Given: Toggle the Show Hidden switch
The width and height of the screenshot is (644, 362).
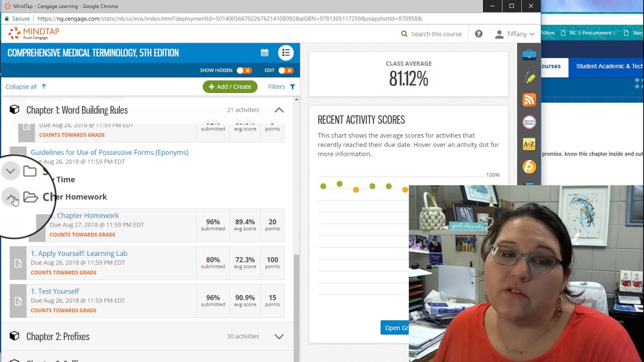Looking at the screenshot, I should pos(244,70).
